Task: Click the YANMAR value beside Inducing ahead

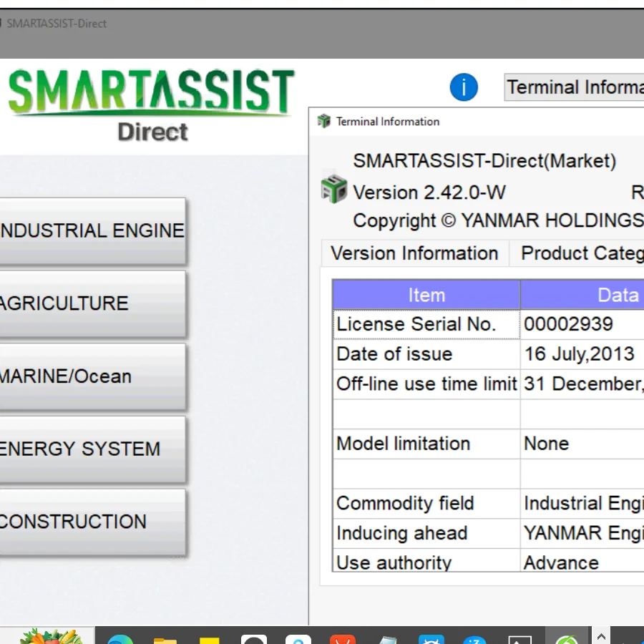Action: pos(582,533)
